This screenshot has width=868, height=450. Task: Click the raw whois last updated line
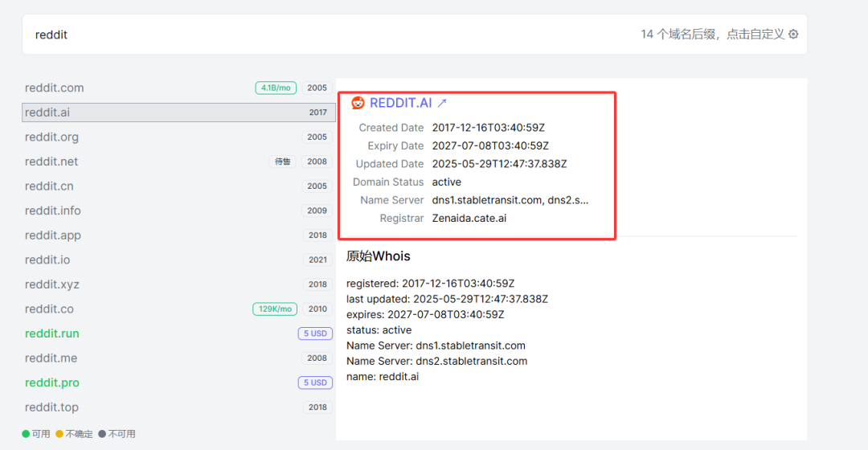447,299
